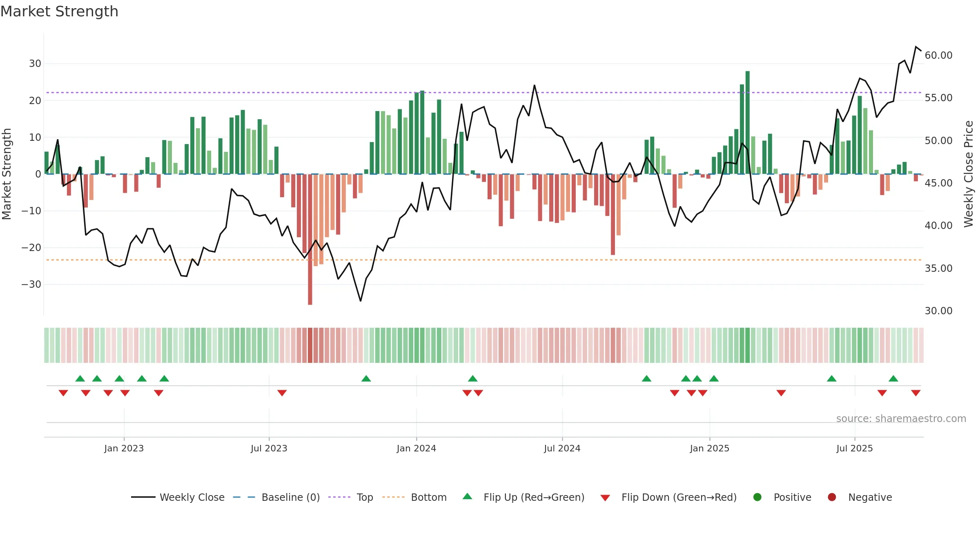Click the purple dotted Top threshold line
980x551 pixels.
point(484,93)
